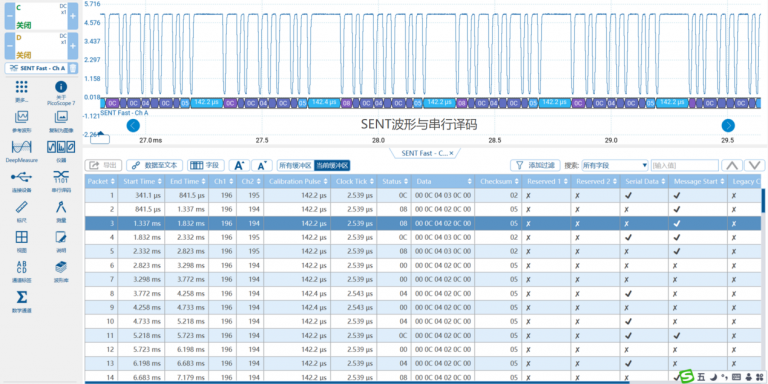Click the moon icon in the IME bar
The image size is (768, 384).
(x=714, y=377)
